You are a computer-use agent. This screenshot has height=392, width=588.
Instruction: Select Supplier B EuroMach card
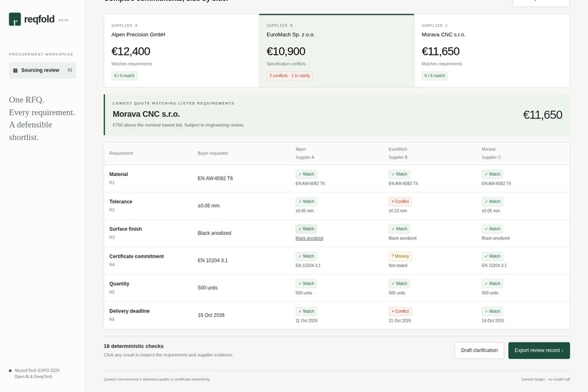point(337,50)
